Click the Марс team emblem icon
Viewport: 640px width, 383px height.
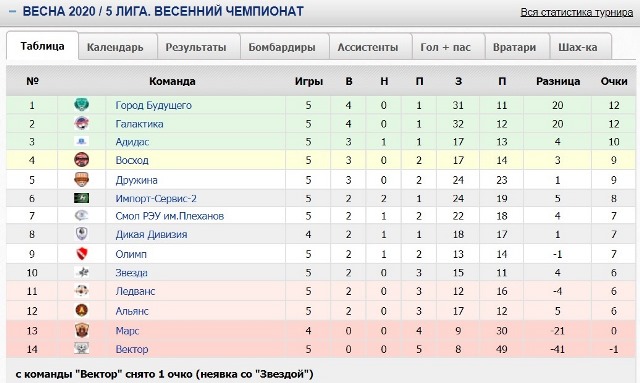point(82,330)
